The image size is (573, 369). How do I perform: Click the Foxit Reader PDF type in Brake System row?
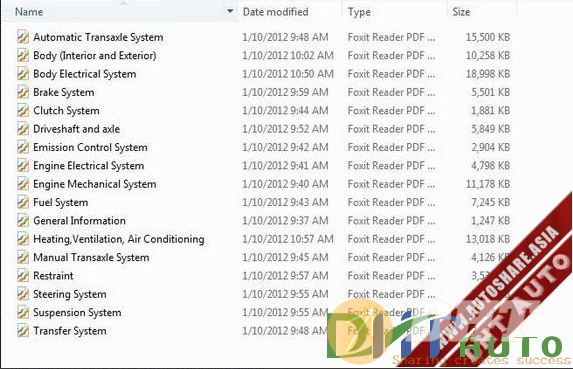[391, 92]
